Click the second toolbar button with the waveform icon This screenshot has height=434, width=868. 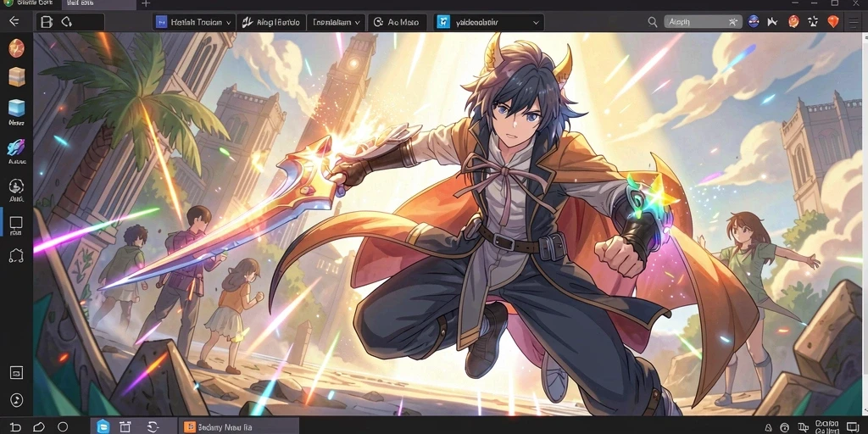coord(271,22)
